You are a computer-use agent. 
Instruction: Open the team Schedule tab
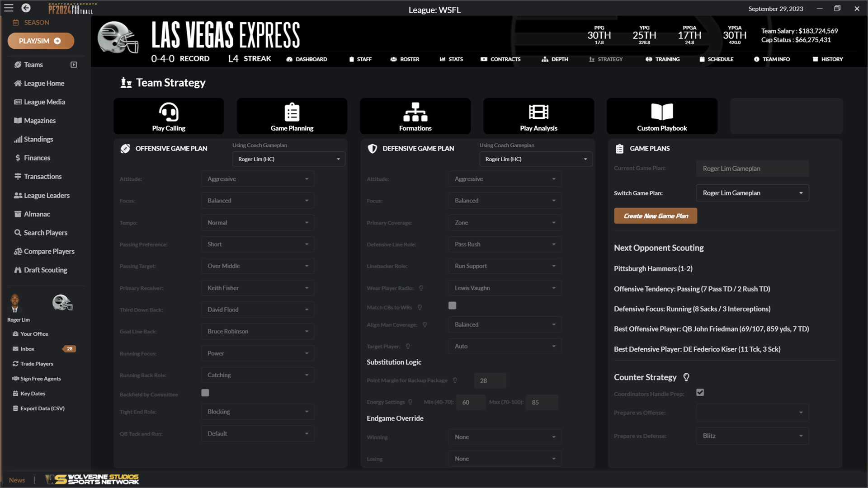point(716,59)
